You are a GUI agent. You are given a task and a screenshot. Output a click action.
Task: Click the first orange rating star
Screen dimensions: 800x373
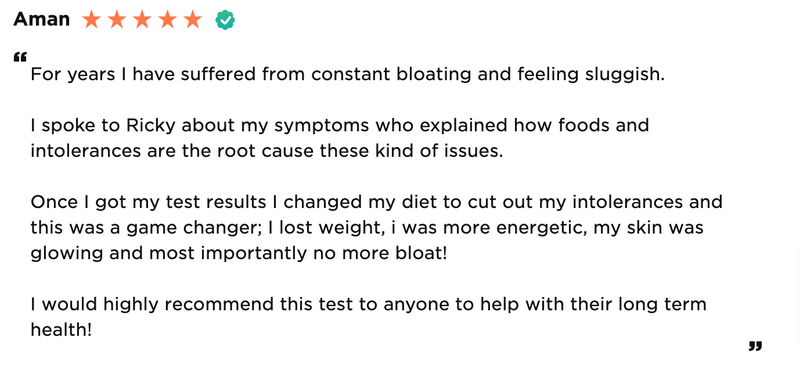pos(91,19)
